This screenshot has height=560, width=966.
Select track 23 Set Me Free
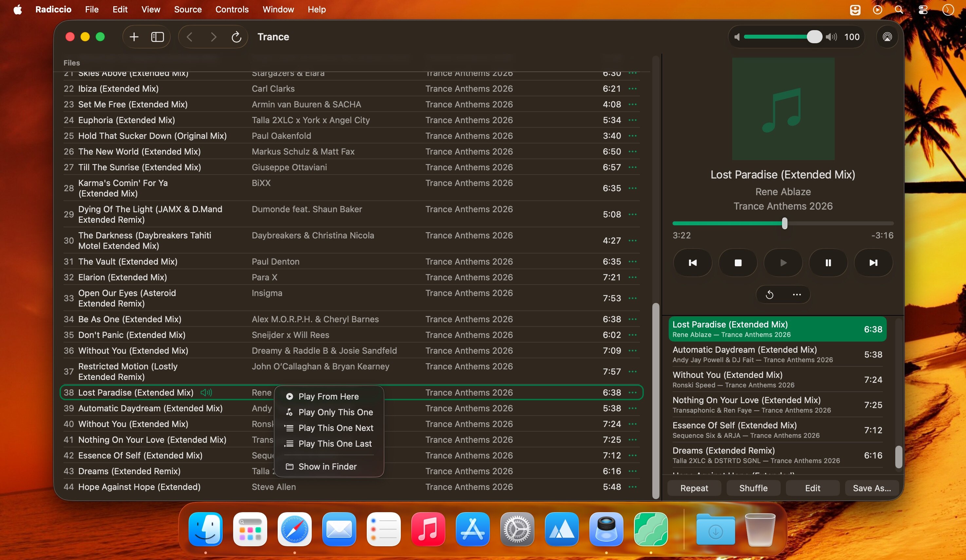coord(351,104)
